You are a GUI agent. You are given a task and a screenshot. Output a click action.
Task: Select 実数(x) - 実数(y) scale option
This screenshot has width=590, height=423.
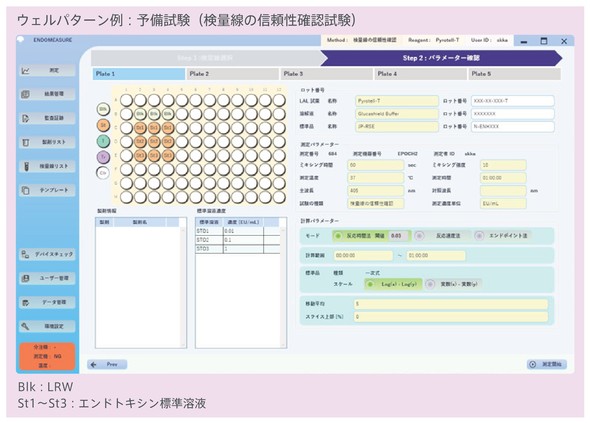point(453,284)
